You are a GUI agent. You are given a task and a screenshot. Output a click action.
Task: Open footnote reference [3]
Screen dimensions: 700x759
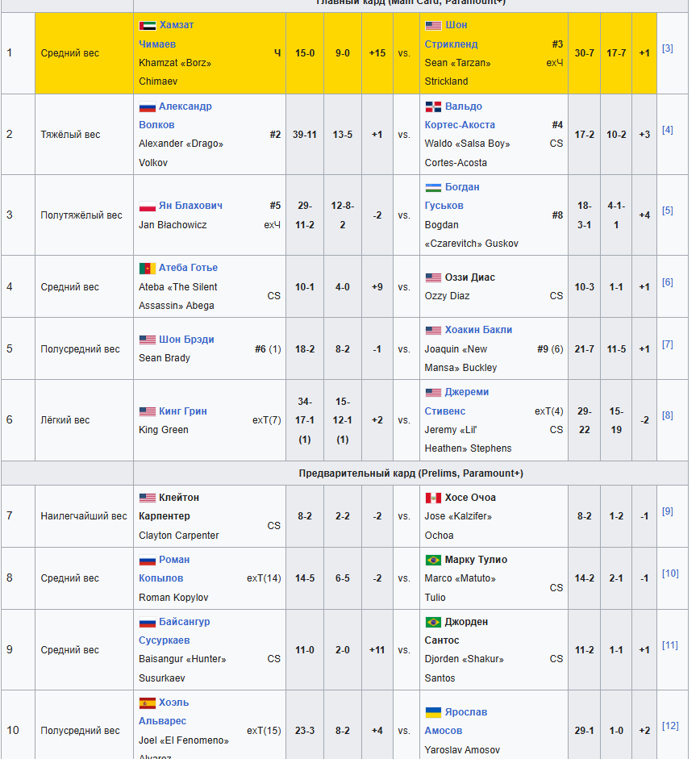click(668, 48)
